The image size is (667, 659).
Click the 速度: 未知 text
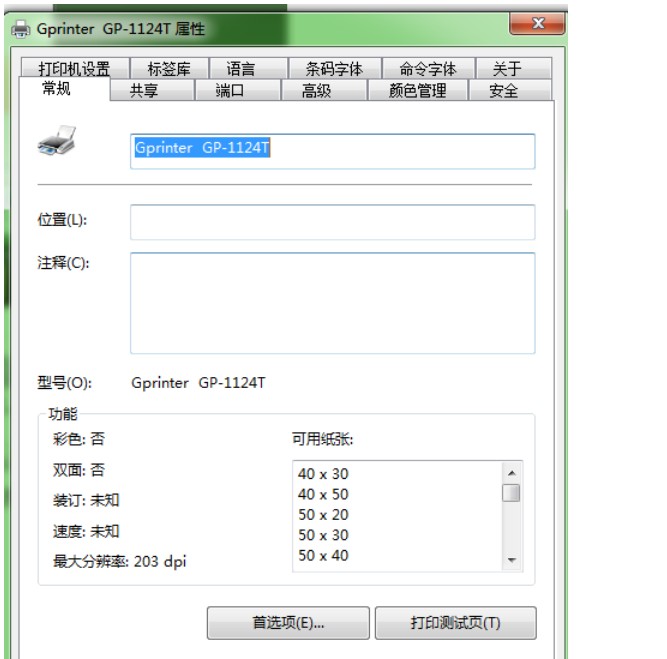tap(86, 531)
